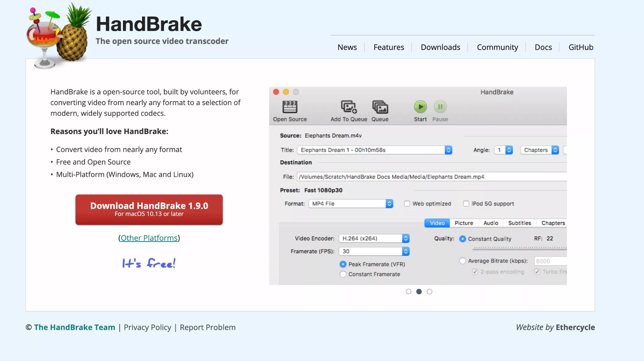Screen dimensions: 644x361
Task: Open the Downloads page in navigation
Action: point(440,47)
